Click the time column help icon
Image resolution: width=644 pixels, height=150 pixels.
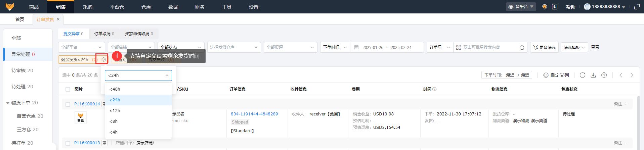[434, 89]
